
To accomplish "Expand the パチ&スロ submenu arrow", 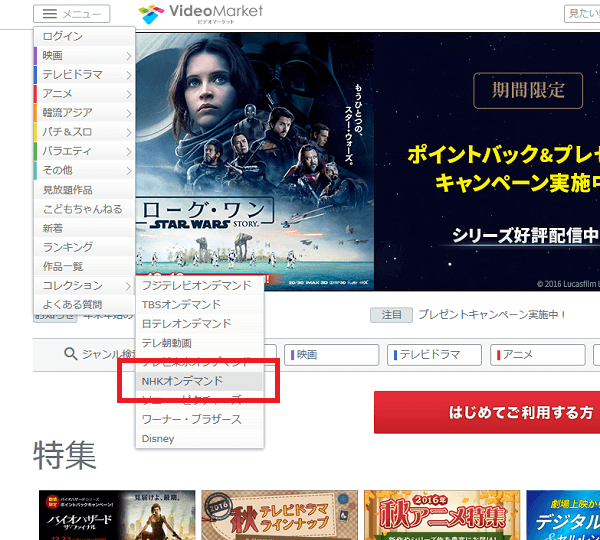I will (x=129, y=133).
